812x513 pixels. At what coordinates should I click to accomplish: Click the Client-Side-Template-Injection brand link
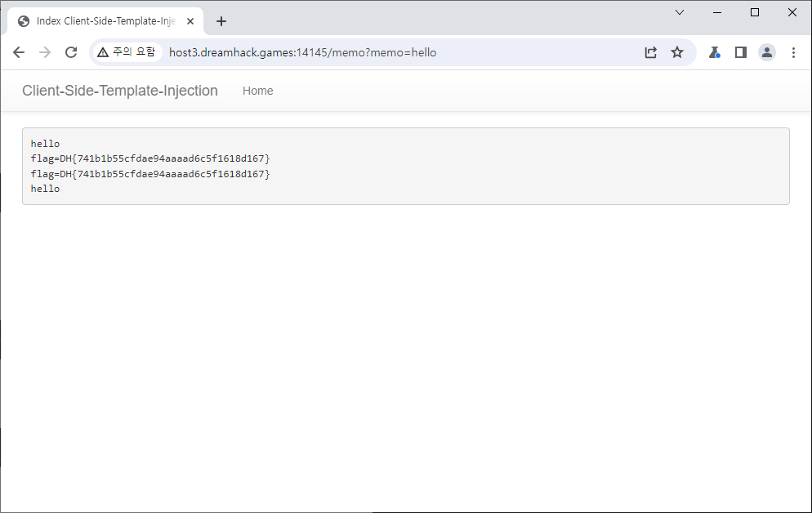pos(120,91)
